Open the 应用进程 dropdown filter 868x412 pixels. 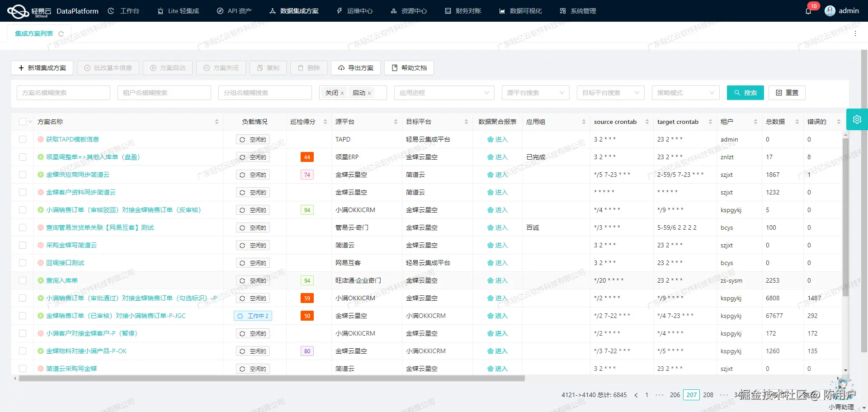point(444,93)
